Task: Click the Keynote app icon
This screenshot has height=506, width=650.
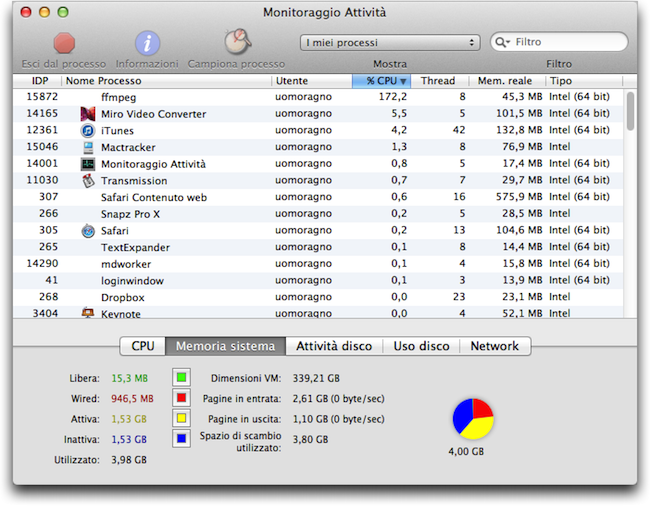Action: [x=87, y=313]
